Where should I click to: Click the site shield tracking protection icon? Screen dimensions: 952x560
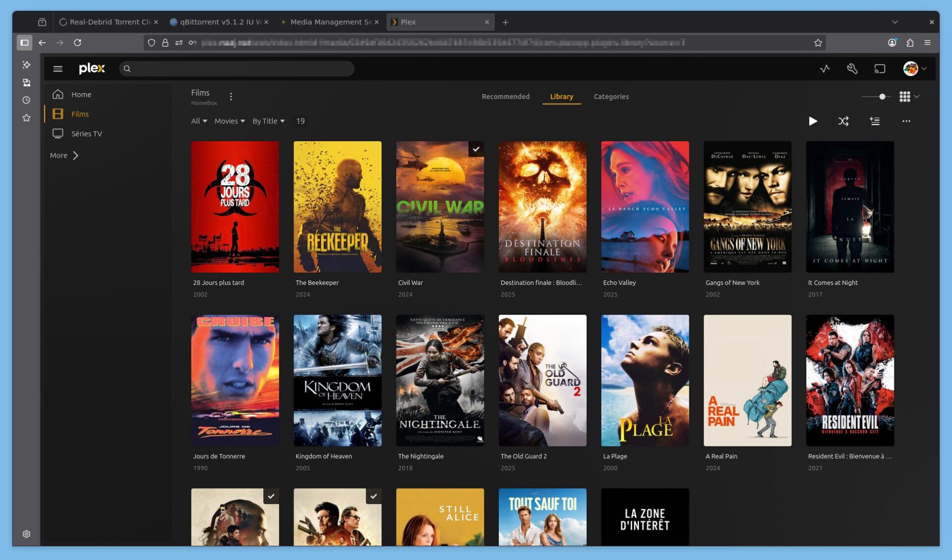pyautogui.click(x=152, y=43)
